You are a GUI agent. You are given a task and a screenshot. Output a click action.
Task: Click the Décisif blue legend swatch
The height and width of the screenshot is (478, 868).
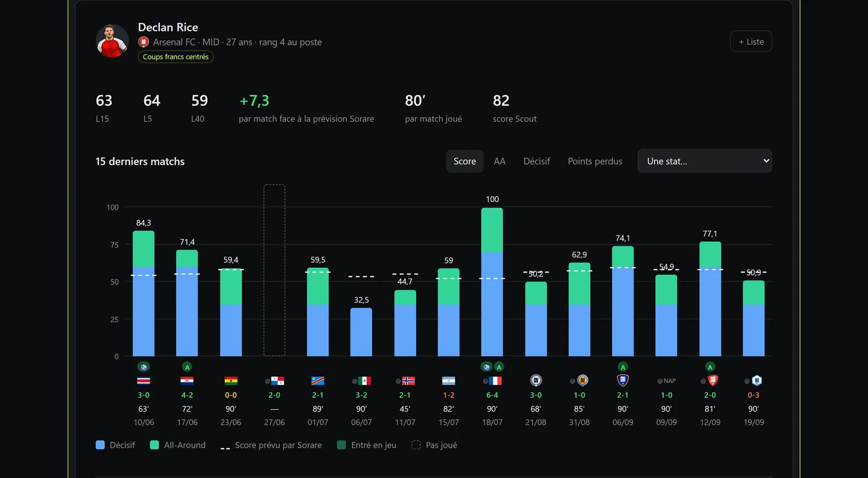pyautogui.click(x=100, y=445)
